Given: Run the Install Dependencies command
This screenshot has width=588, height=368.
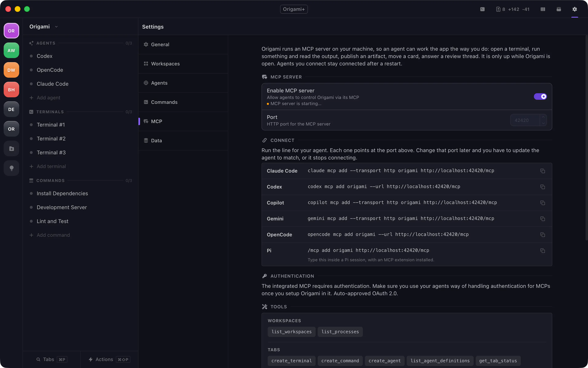Looking at the screenshot, I should [x=80, y=193].
